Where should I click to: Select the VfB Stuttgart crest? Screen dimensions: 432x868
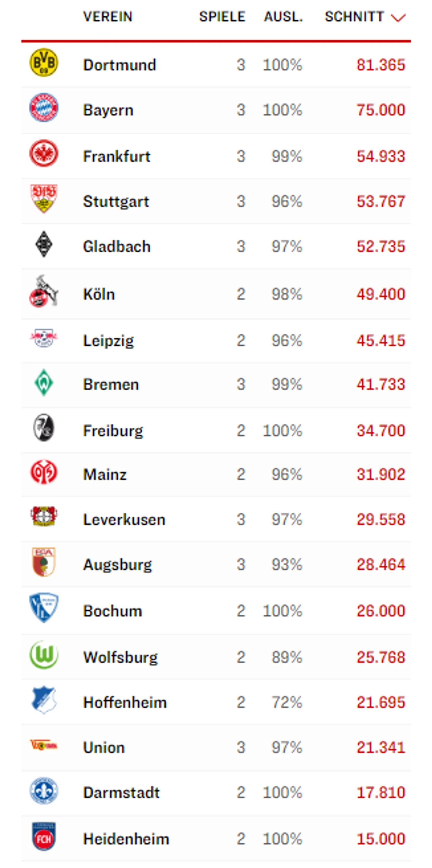click(44, 199)
